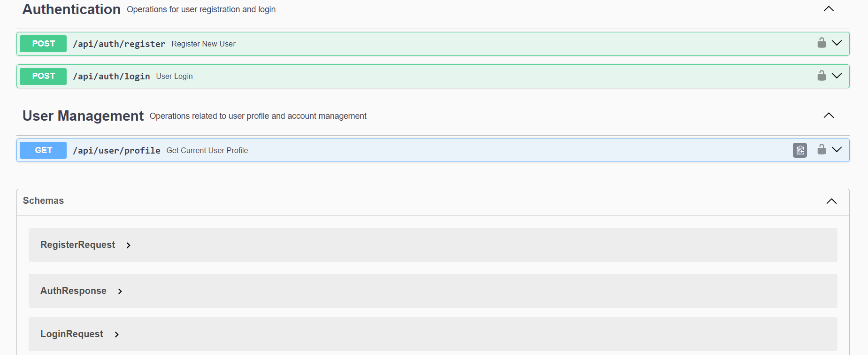
Task: Expand the /api/auth/register operation chevron
Action: 837,43
